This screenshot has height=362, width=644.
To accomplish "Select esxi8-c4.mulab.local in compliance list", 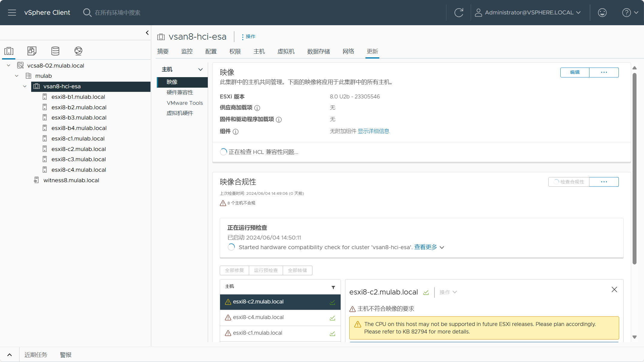I will coord(280,318).
